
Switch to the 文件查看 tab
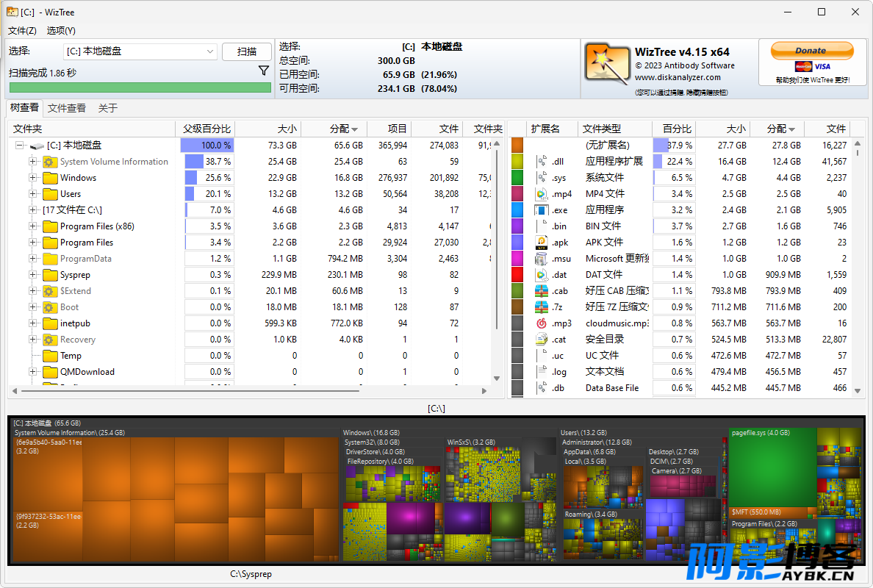pos(67,108)
